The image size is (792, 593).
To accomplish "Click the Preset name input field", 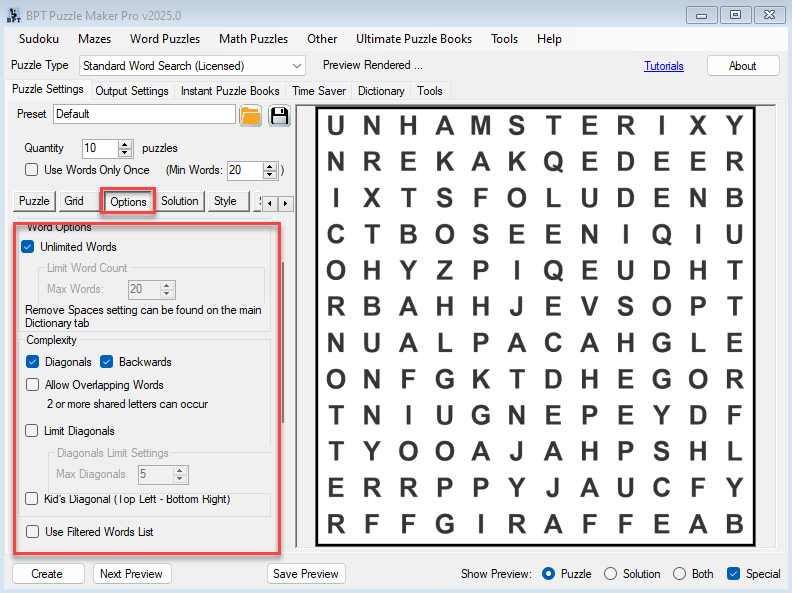I will click(145, 114).
